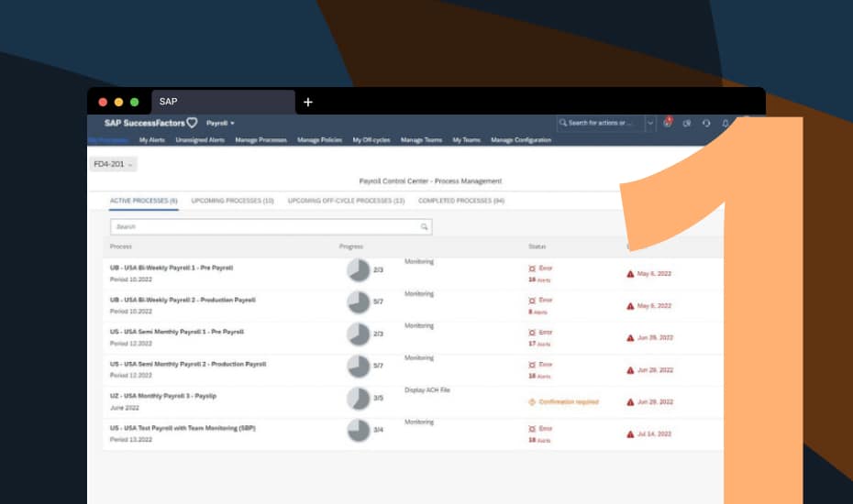This screenshot has height=504, width=853.
Task: Expand the arrow beside Search for actions
Action: [x=650, y=124]
